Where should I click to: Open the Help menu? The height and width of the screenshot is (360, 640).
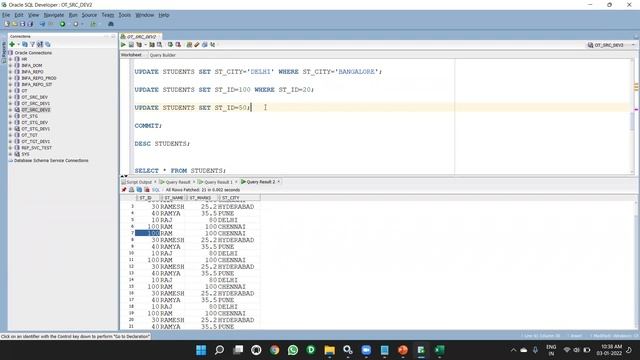tap(164, 15)
